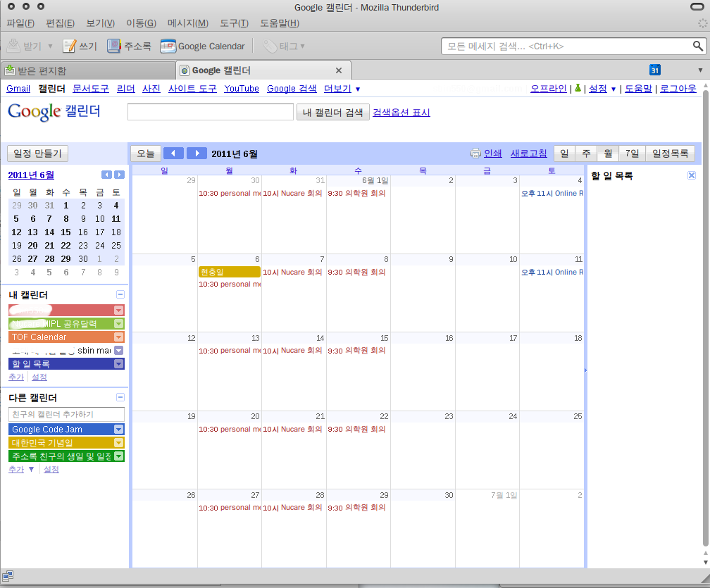Viewport: 710px width, 588px height.
Task: Collapse the 다른 캘린더 section
Action: (120, 397)
